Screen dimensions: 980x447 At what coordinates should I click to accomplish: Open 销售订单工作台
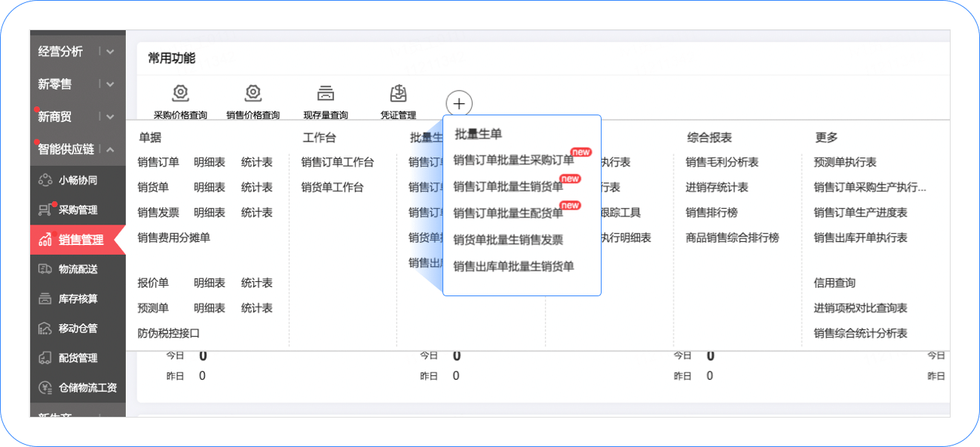coord(338,162)
